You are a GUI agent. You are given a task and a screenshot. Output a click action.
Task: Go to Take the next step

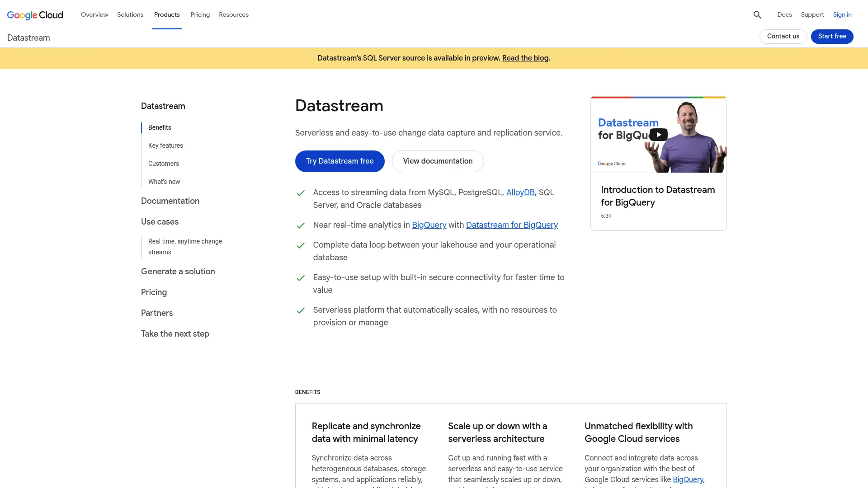[175, 334]
